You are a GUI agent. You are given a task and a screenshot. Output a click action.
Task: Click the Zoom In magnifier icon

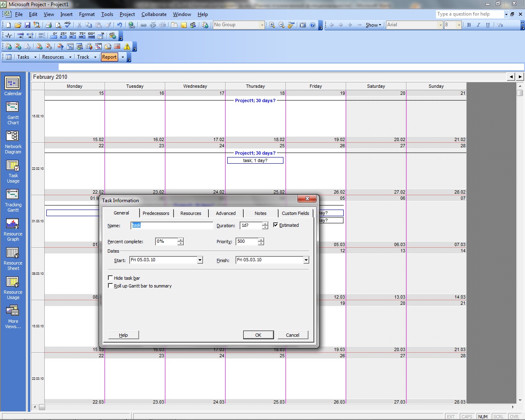tap(272, 25)
